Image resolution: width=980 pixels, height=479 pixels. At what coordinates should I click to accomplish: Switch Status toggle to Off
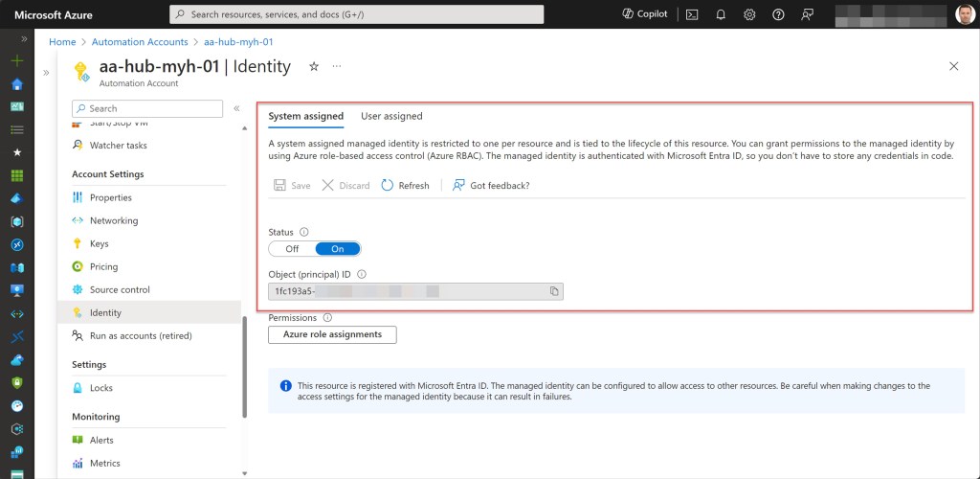click(x=292, y=249)
